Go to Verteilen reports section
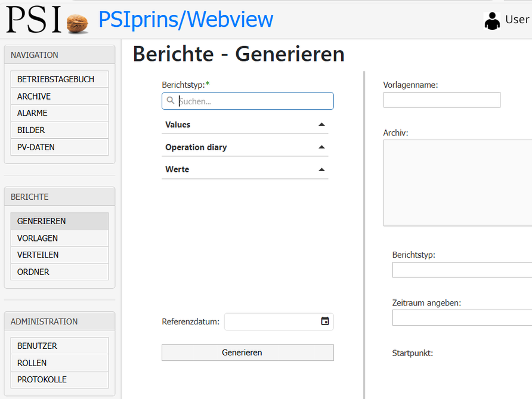Screen dimensions: 532x399 pos(59,255)
